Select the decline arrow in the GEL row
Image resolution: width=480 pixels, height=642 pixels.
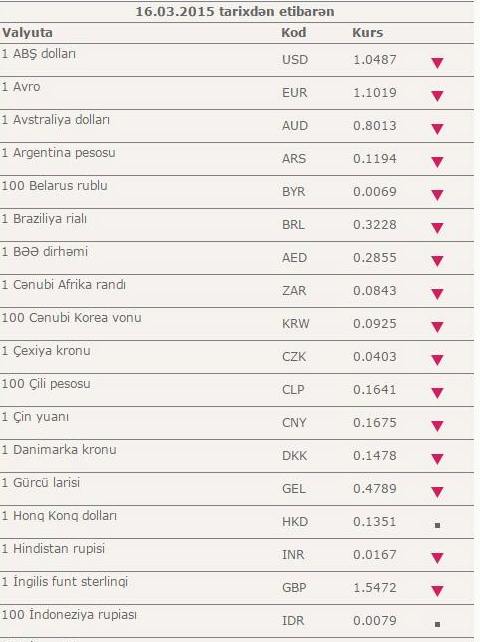[x=437, y=492]
